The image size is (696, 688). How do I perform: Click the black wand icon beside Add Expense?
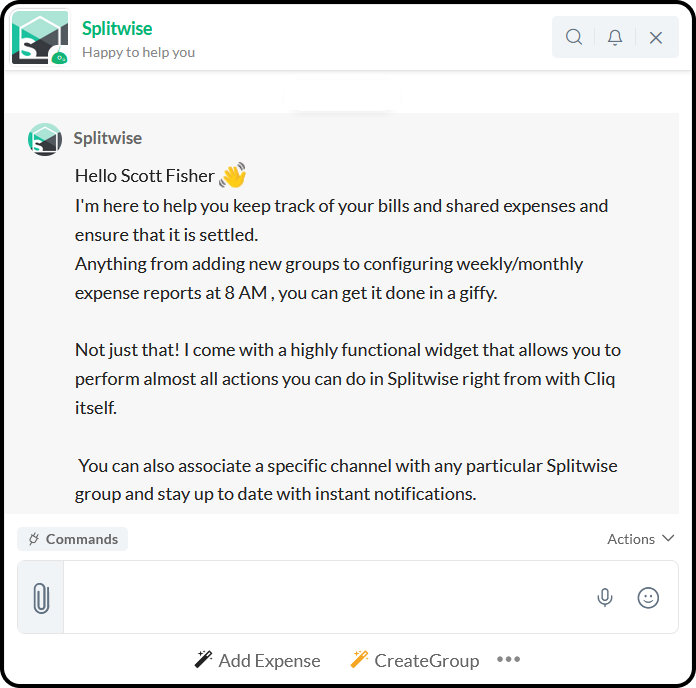(203, 659)
